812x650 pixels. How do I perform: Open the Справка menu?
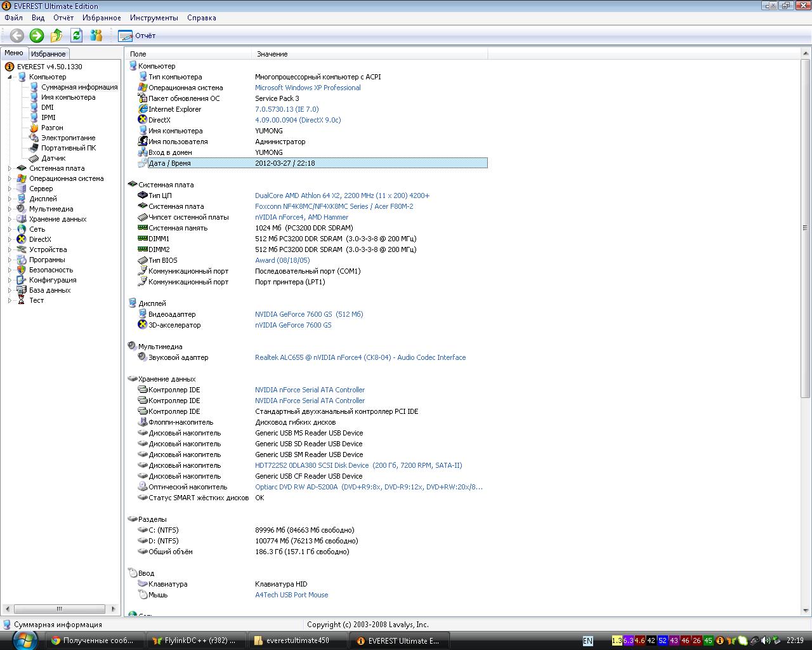pyautogui.click(x=202, y=18)
